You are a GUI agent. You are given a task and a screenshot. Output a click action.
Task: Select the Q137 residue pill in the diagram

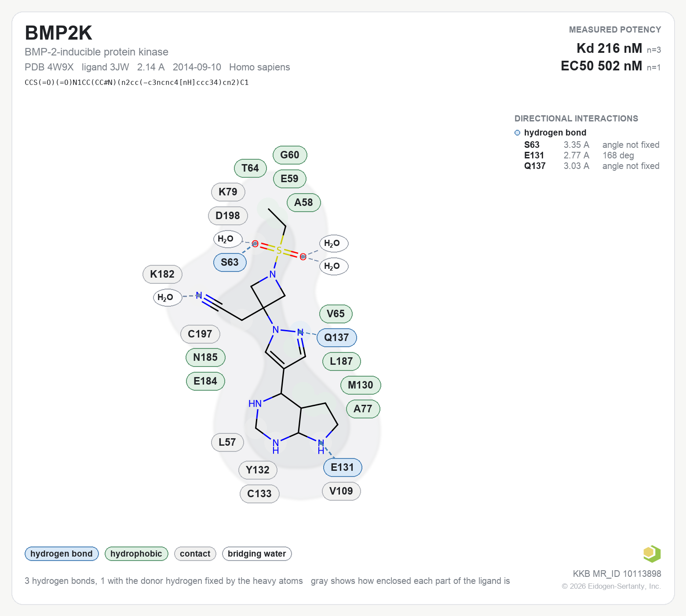[336, 337]
